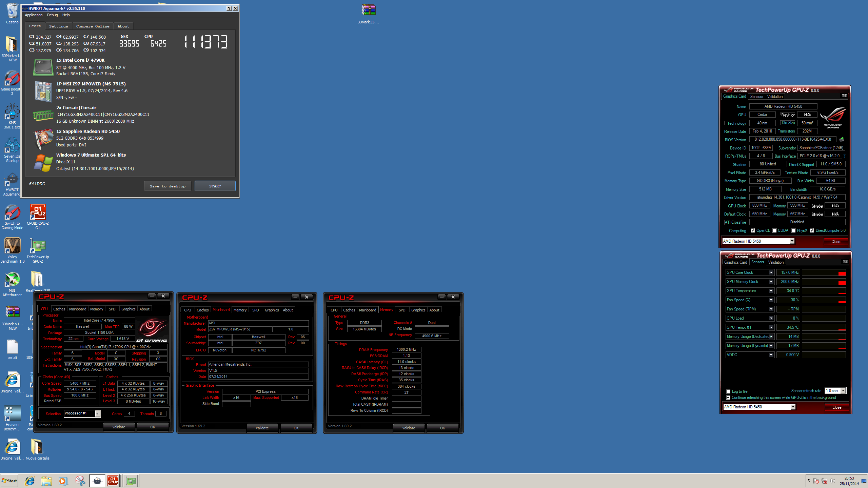The width and height of the screenshot is (868, 488).
Task: Open Windows Explorer from taskbar
Action: point(46,481)
